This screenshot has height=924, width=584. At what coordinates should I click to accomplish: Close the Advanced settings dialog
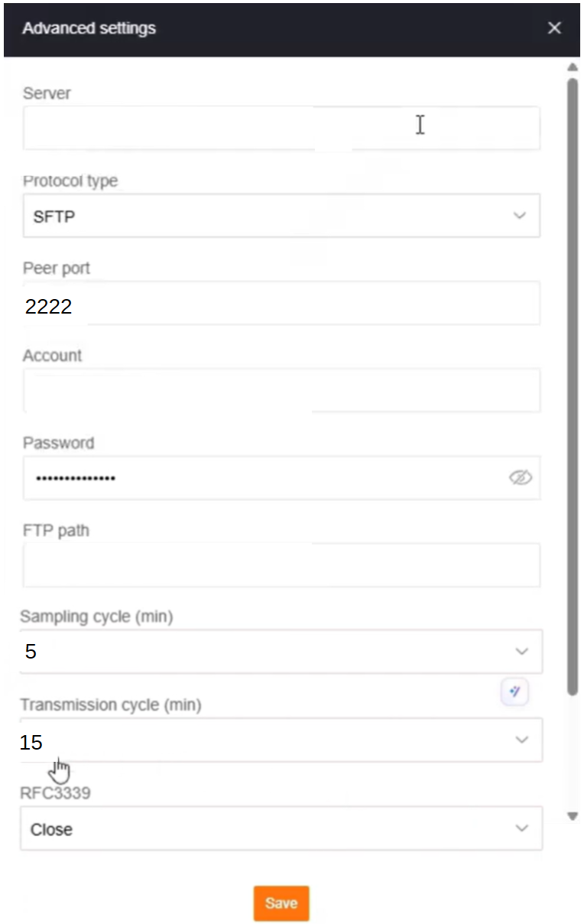coord(554,28)
